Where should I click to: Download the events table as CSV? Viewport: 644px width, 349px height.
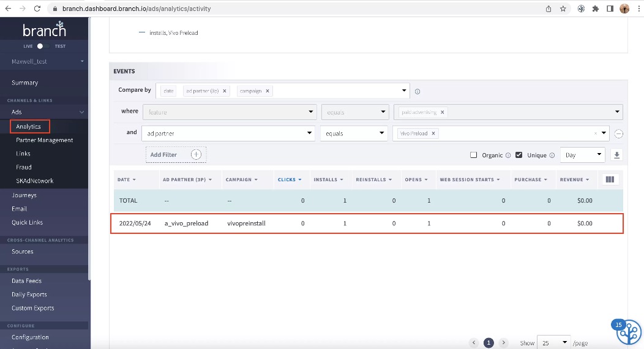point(616,155)
